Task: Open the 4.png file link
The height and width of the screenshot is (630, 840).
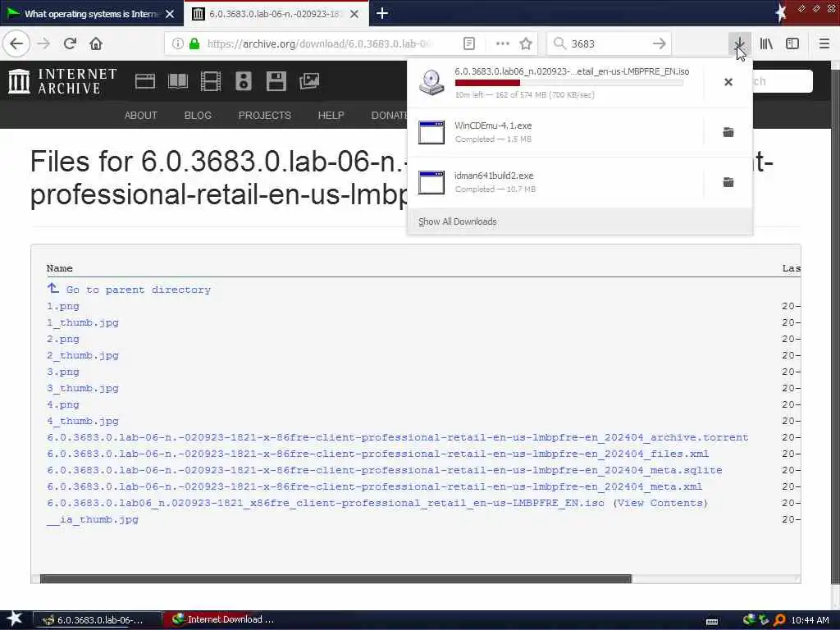Action: tap(62, 404)
